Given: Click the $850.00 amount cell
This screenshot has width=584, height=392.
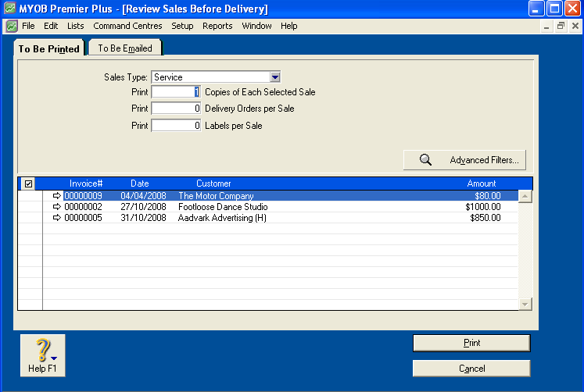Looking at the screenshot, I should coord(485,218).
